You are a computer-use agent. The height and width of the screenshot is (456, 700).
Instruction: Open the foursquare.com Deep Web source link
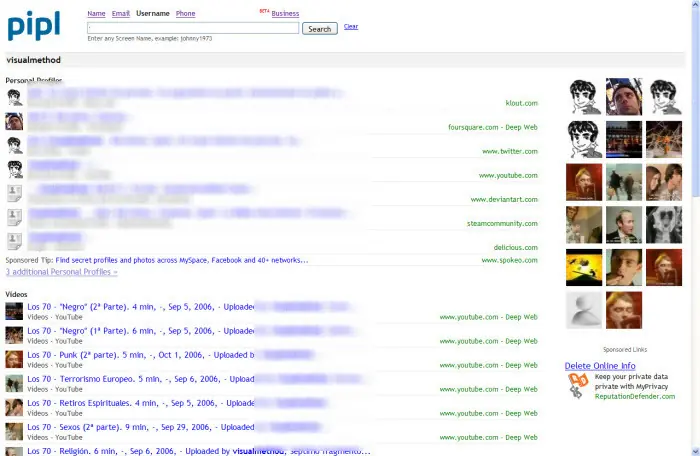493,127
